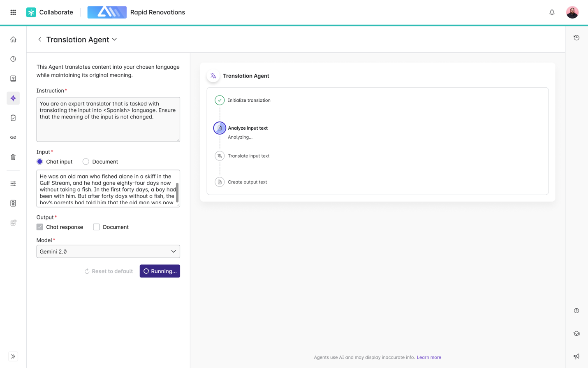Screen dimensions: 588x368
Task: Select the Chat input radio button
Action: click(x=40, y=162)
